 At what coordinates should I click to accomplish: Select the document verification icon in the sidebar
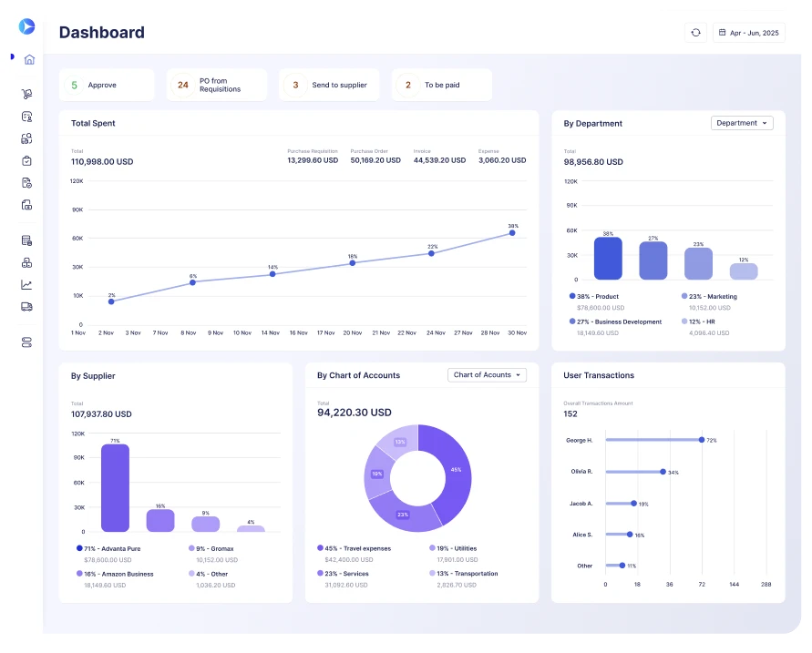[x=26, y=183]
